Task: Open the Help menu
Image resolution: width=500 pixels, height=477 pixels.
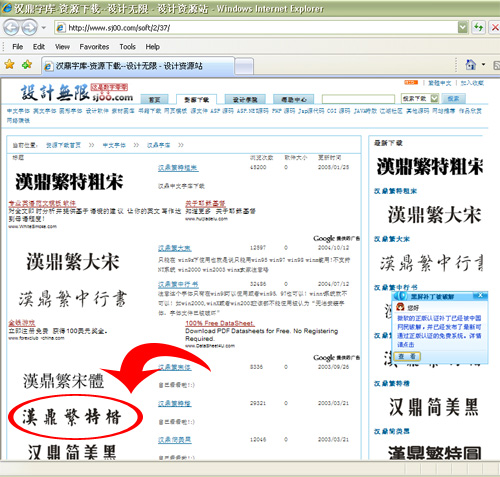Action: (x=153, y=47)
